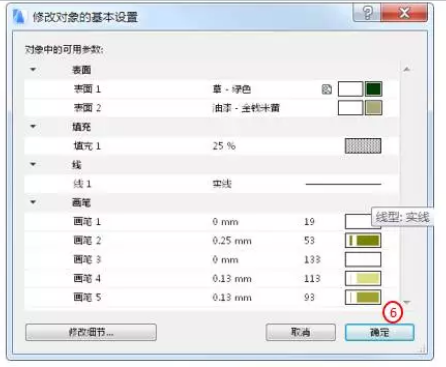Viewport: 446px width, 367px height.
Task: Click the white preview box for 表面 1
Action: [x=350, y=89]
